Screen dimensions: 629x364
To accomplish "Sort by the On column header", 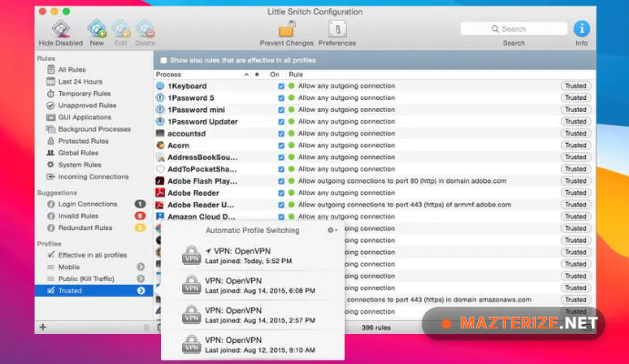I will pos(274,75).
